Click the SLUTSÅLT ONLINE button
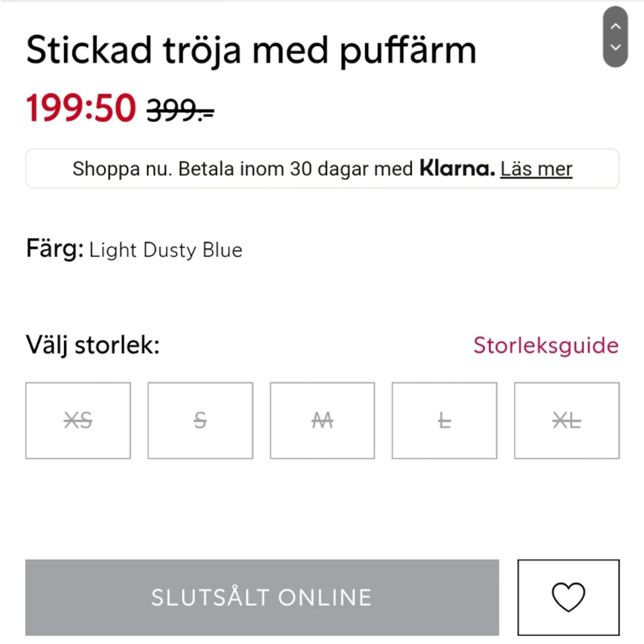This screenshot has width=644, height=644. [262, 598]
